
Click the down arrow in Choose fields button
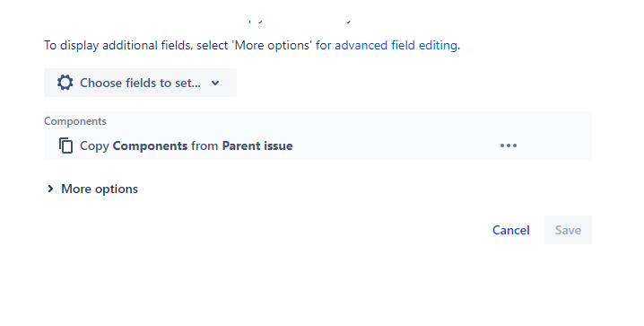pyautogui.click(x=215, y=83)
